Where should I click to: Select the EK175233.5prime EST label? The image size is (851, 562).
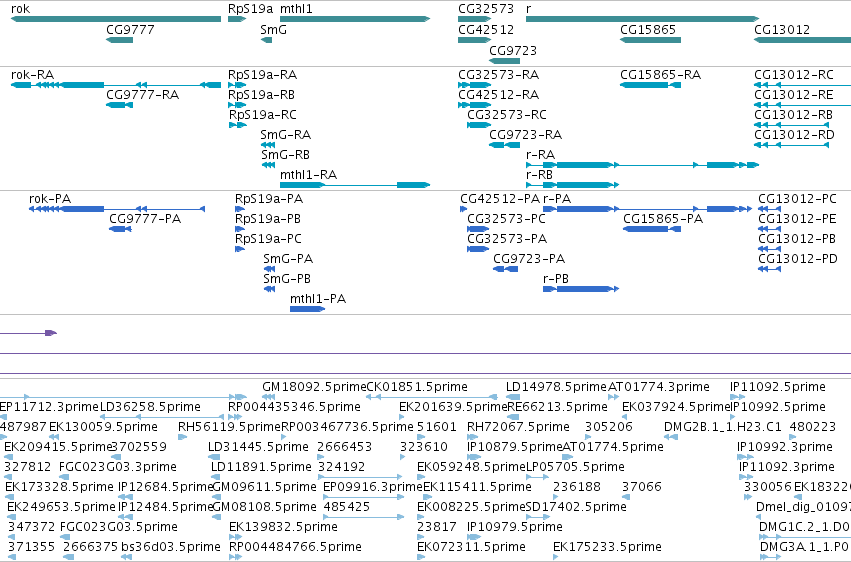pos(607,546)
